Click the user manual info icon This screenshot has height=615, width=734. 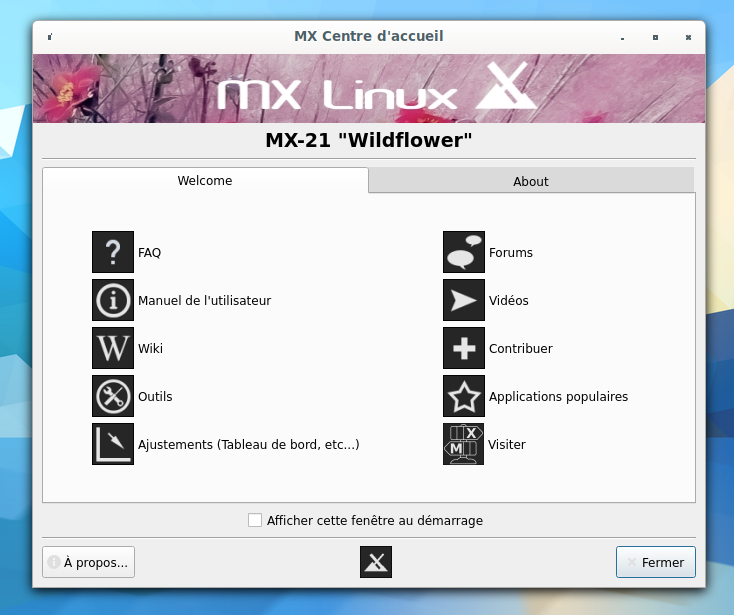pyautogui.click(x=113, y=300)
